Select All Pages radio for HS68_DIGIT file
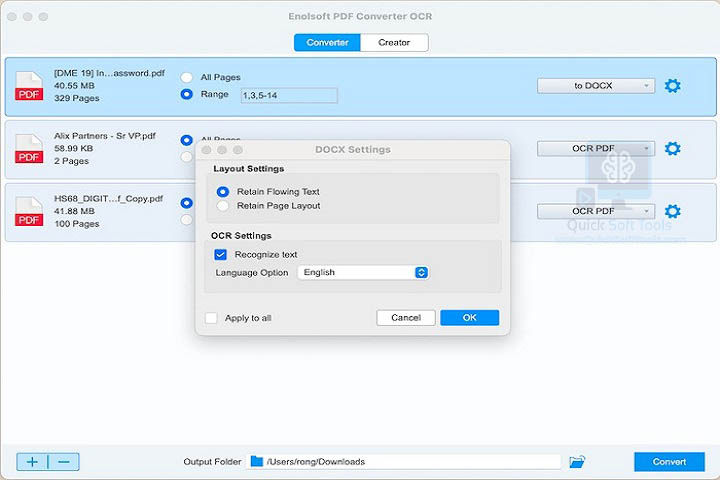Image resolution: width=720 pixels, height=480 pixels. coord(186,203)
